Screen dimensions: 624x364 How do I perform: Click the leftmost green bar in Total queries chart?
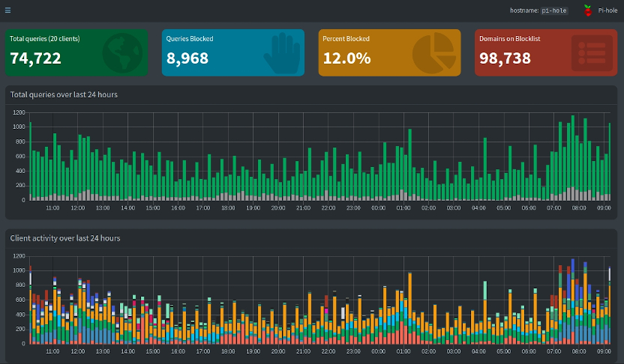pyautogui.click(x=30, y=161)
